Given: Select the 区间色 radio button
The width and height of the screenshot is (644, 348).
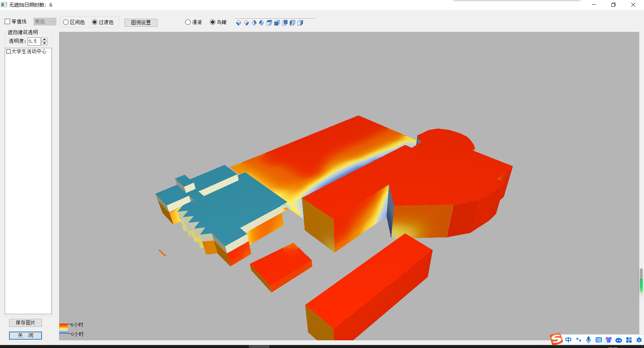Looking at the screenshot, I should pyautogui.click(x=66, y=22).
